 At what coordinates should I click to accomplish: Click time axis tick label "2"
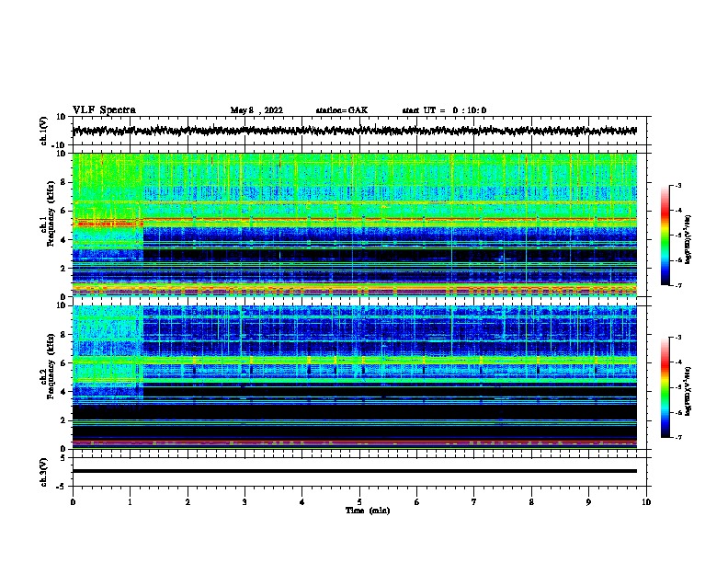pyautogui.click(x=188, y=502)
